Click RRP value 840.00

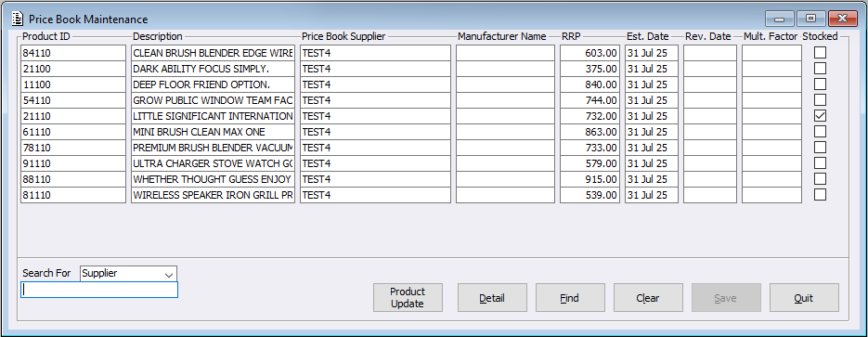click(590, 84)
